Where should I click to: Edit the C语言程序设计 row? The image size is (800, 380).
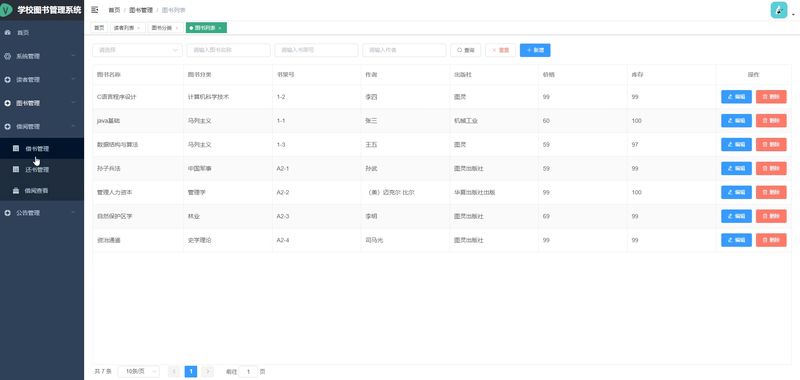click(x=736, y=97)
